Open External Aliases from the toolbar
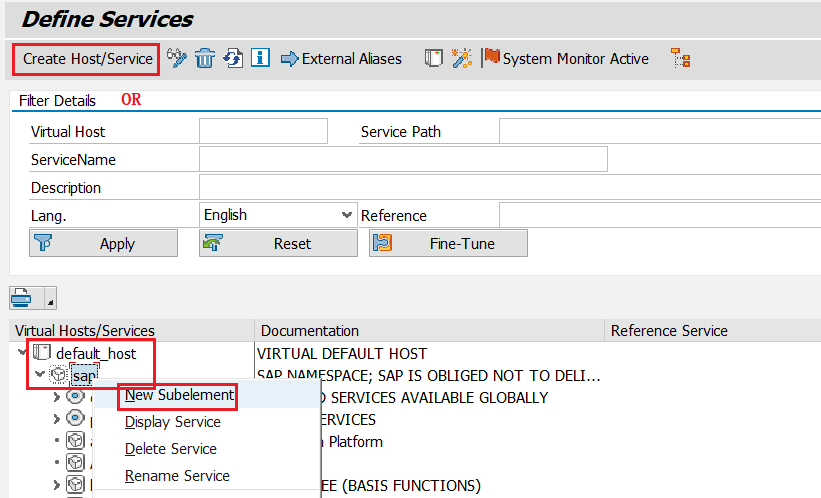The image size is (821, 498). 341,59
